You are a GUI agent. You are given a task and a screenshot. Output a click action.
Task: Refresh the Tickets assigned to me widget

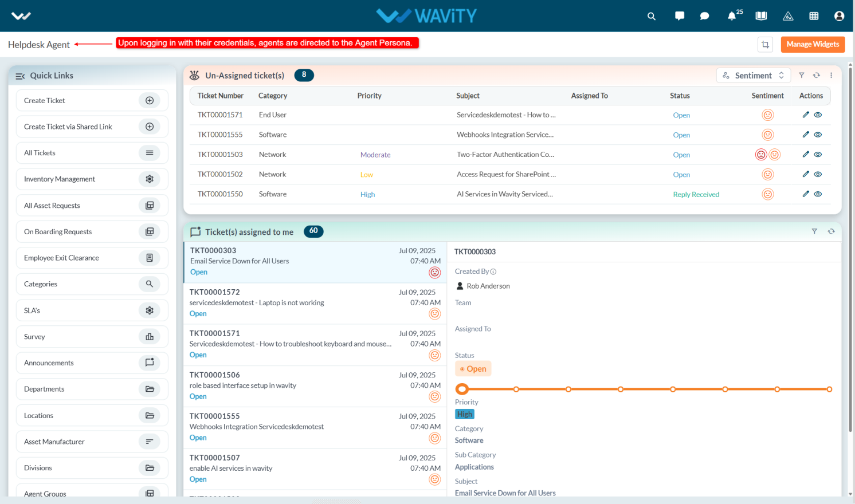tap(831, 231)
